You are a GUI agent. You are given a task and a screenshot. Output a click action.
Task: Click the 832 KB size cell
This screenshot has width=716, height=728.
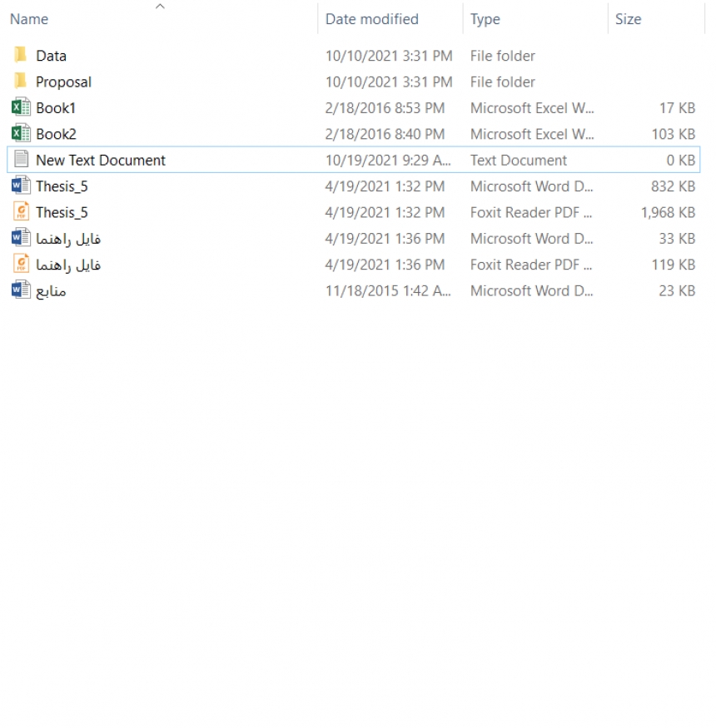tap(674, 186)
